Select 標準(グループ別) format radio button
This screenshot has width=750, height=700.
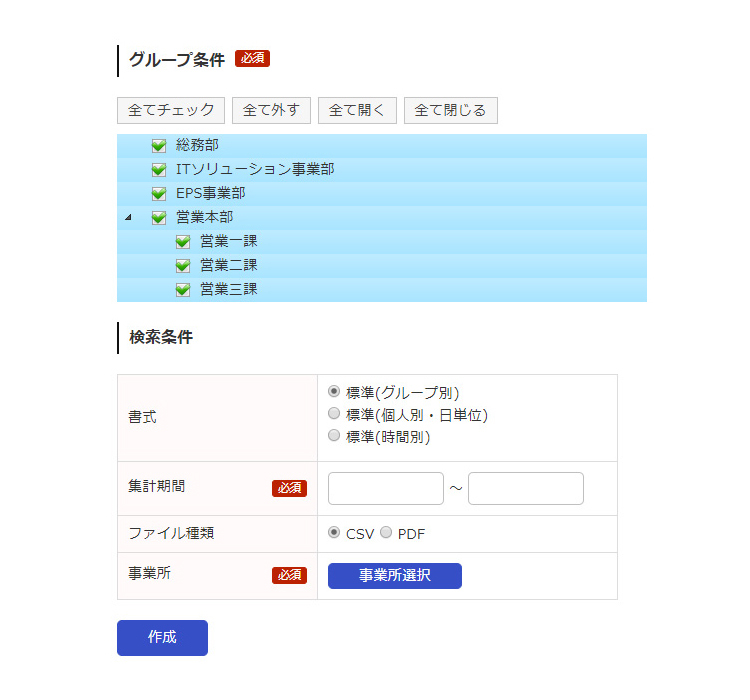[334, 391]
